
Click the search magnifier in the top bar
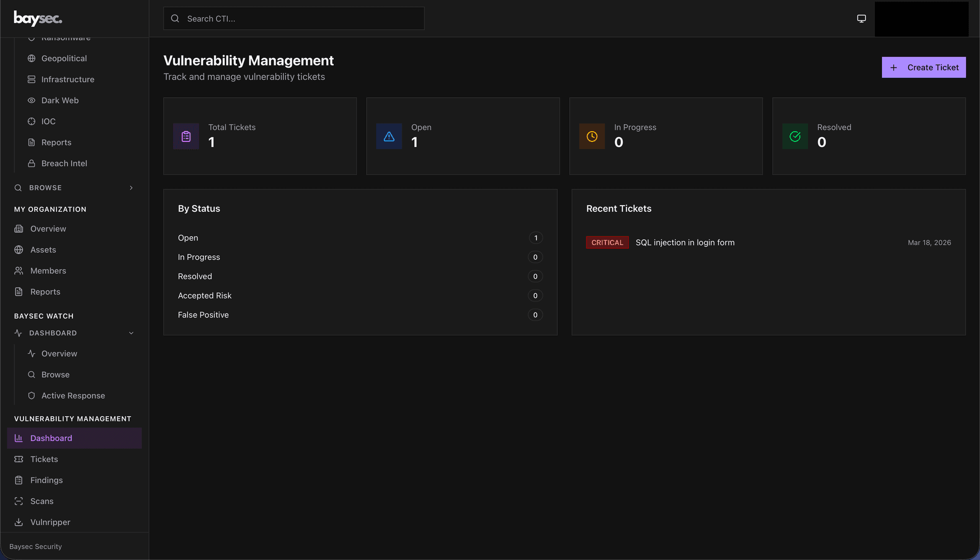[175, 18]
